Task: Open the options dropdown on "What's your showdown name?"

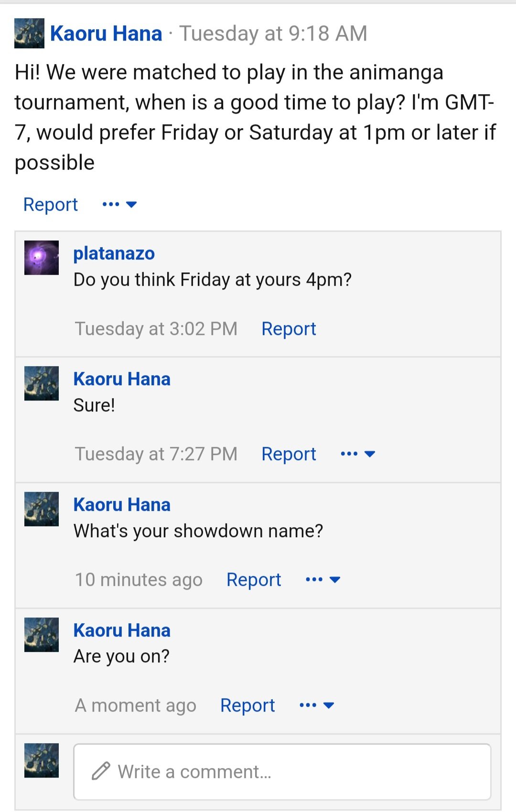Action: click(x=323, y=580)
